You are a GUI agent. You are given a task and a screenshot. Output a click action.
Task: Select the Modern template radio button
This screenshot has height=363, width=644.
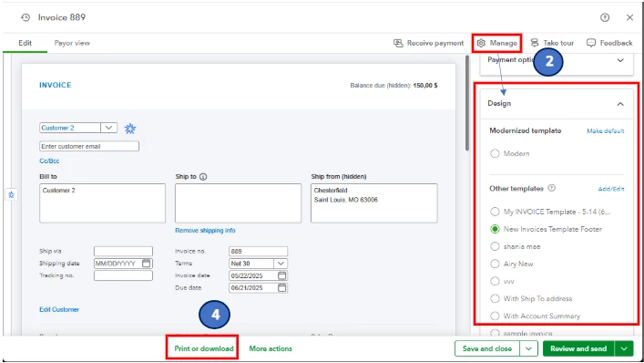click(495, 153)
